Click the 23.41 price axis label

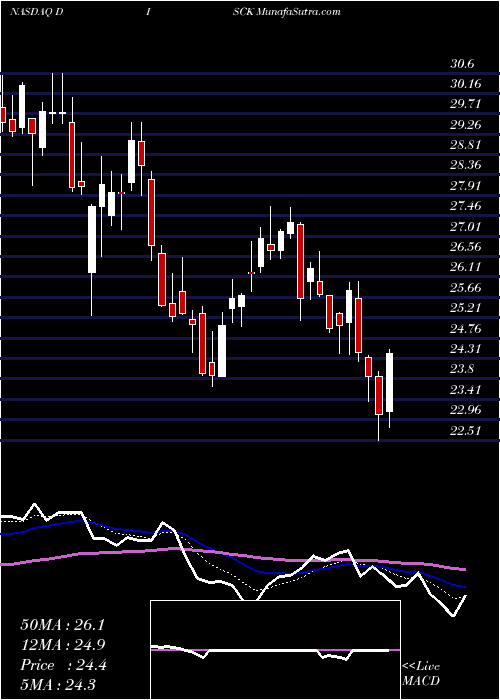(x=465, y=390)
